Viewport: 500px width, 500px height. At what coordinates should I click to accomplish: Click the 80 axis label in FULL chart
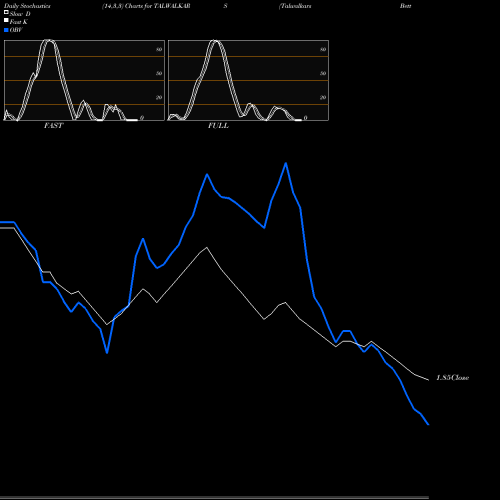pyautogui.click(x=323, y=49)
